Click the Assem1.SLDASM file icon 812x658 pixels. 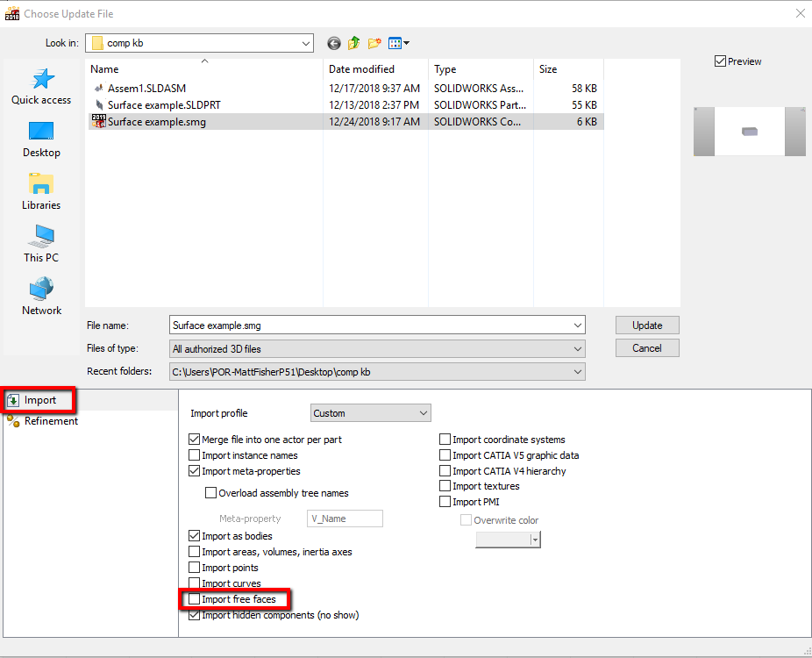[98, 88]
